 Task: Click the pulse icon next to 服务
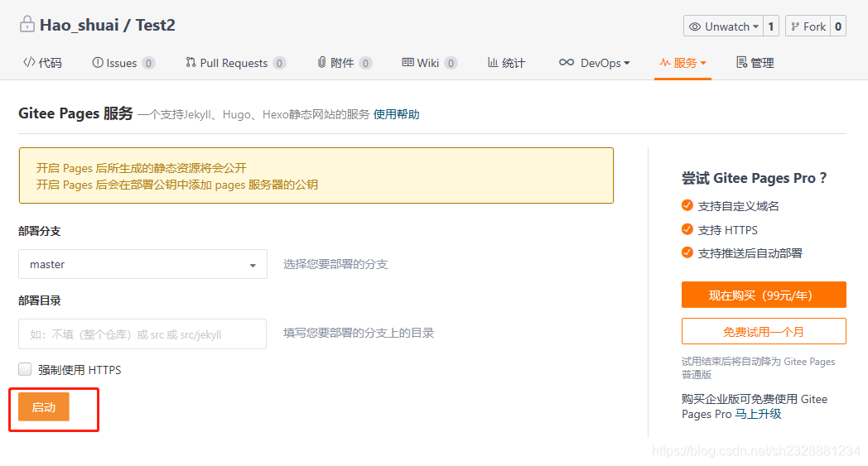[665, 63]
